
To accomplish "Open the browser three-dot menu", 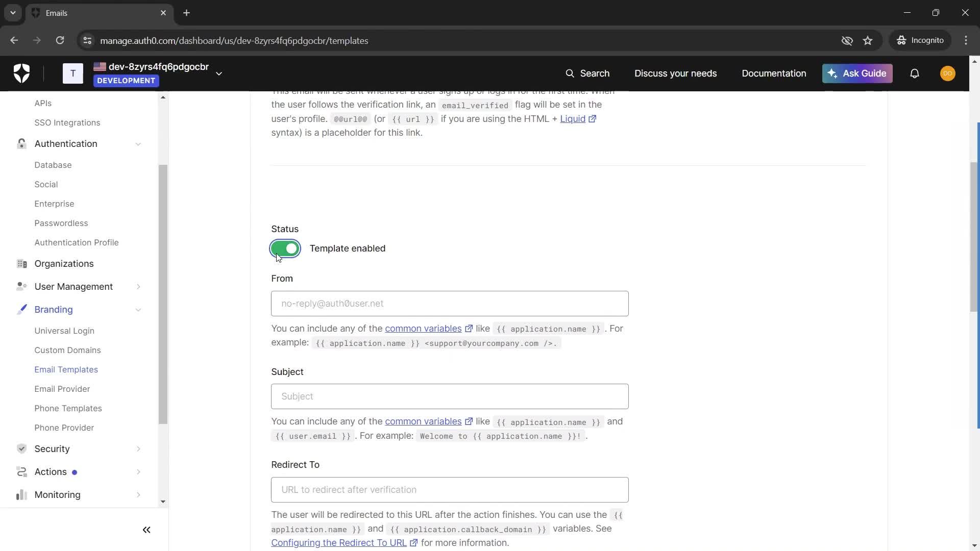I will [x=966, y=40].
